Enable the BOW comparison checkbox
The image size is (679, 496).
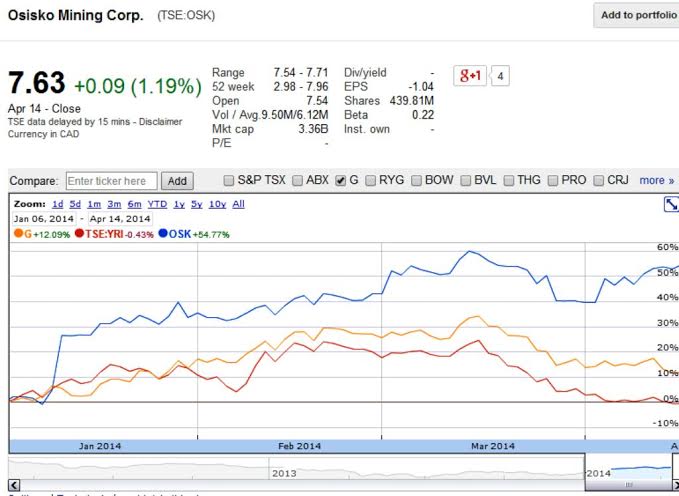coord(416,181)
